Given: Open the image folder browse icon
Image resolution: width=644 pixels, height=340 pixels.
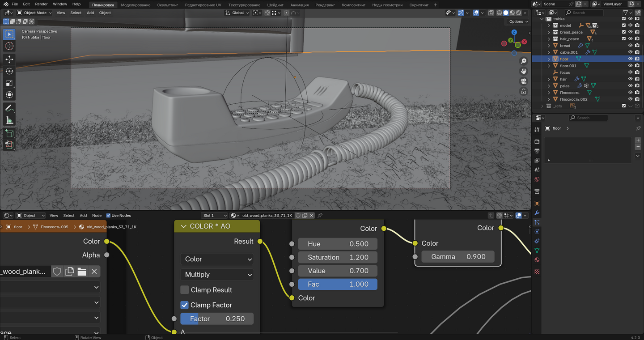Looking at the screenshot, I should tap(82, 272).
